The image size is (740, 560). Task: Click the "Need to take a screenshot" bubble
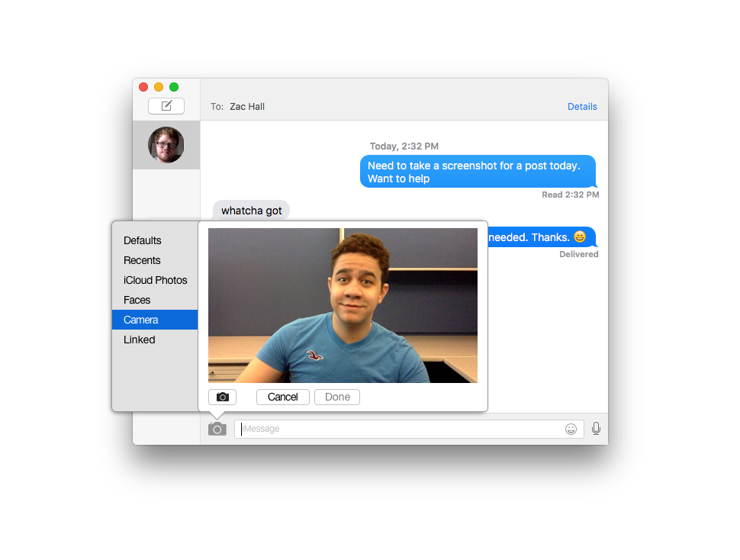point(477,172)
